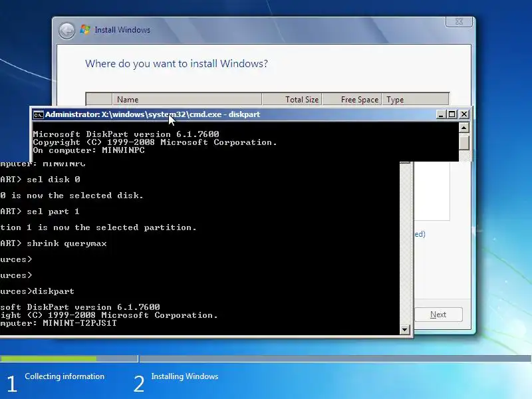532x399 pixels.
Task: Click the "Install Windows" title text
Action: pos(122,30)
